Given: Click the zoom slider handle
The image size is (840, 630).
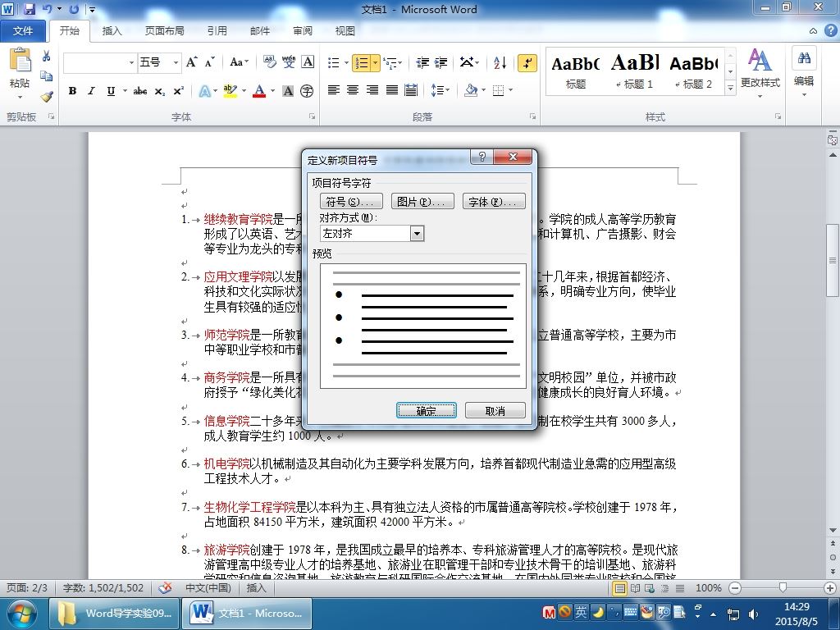Looking at the screenshot, I should pyautogui.click(x=783, y=588).
